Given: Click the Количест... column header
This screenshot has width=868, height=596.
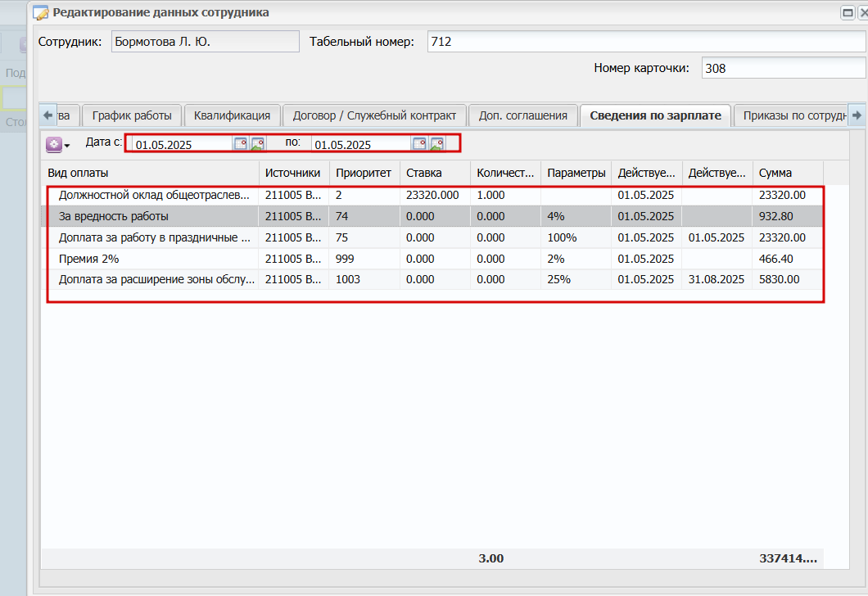Looking at the screenshot, I should pos(505,173).
